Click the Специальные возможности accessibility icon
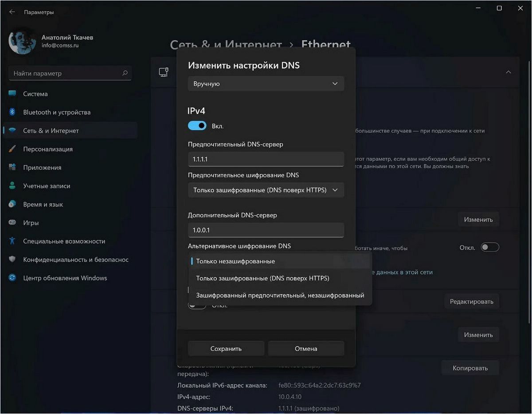The width and height of the screenshot is (532, 414). pos(12,241)
